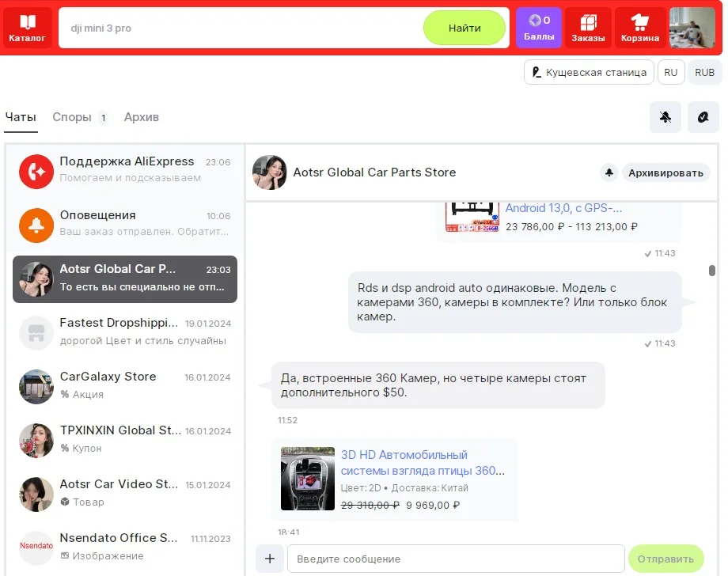
Task: Open the user profile photo
Action: tap(692, 28)
